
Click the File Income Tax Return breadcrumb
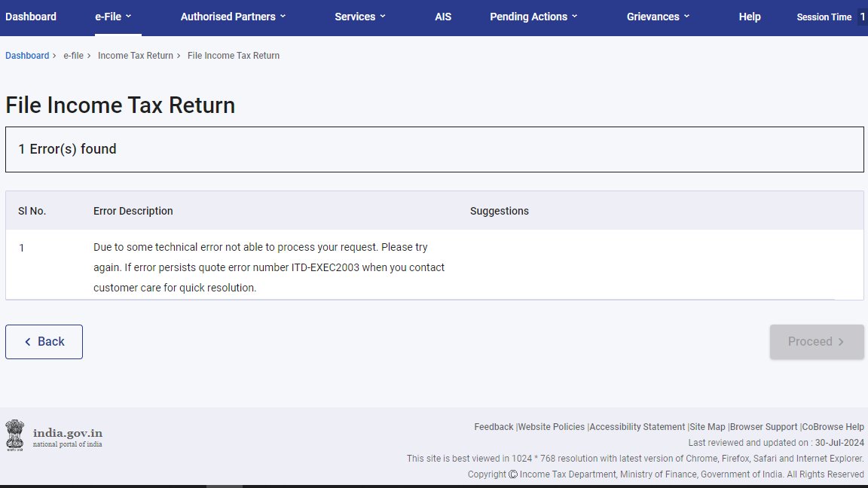coord(234,55)
